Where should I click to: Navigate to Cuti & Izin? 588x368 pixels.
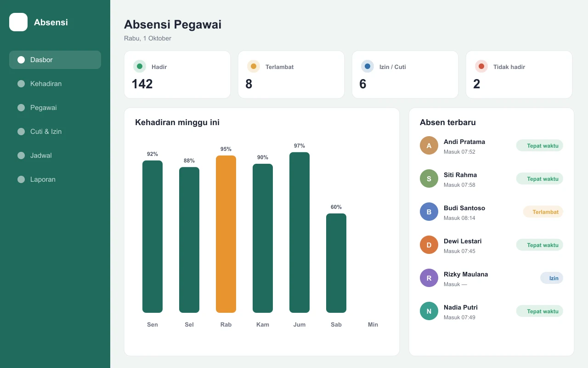tap(55, 132)
